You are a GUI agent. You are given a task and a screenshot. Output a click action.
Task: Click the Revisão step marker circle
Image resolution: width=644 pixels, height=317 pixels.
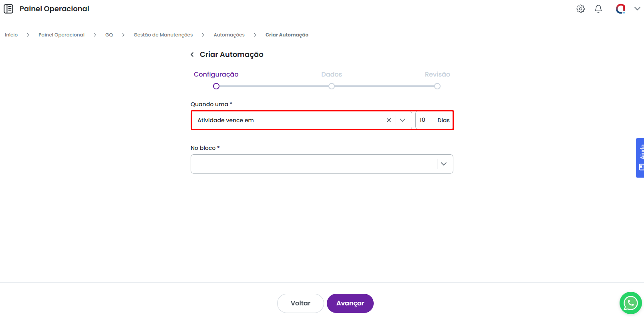(x=437, y=86)
